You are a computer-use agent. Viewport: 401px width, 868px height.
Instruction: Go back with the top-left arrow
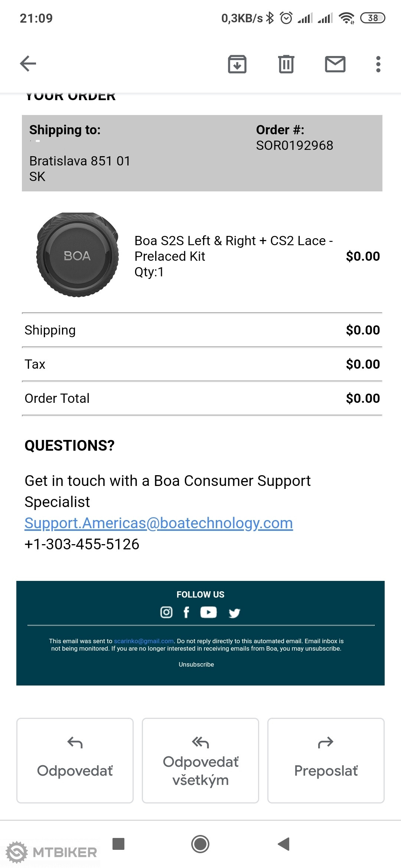pos(28,64)
